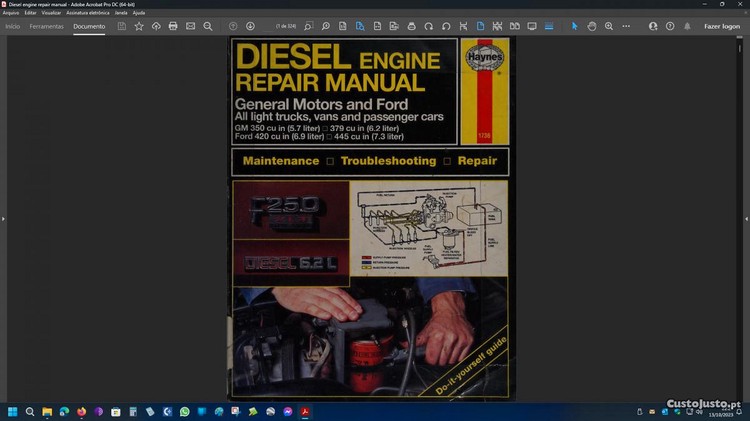Switch to the Ferramentas tab
Image resolution: width=750 pixels, height=421 pixels.
tap(46, 26)
